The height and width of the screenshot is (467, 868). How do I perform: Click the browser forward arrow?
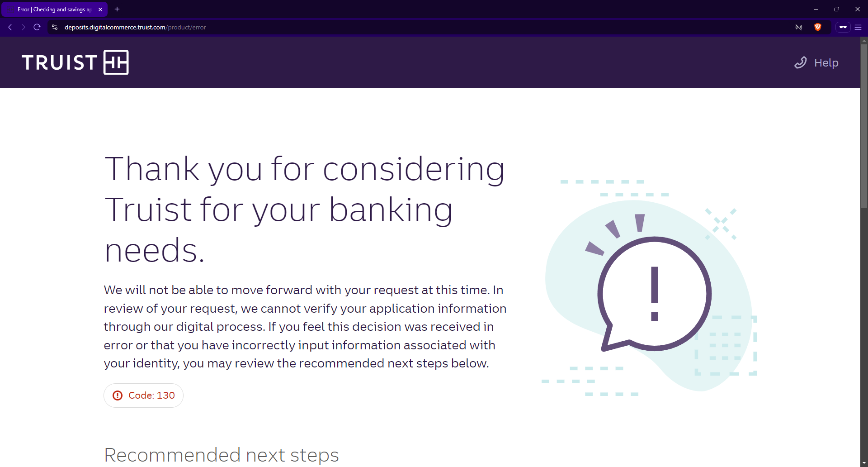(x=24, y=27)
